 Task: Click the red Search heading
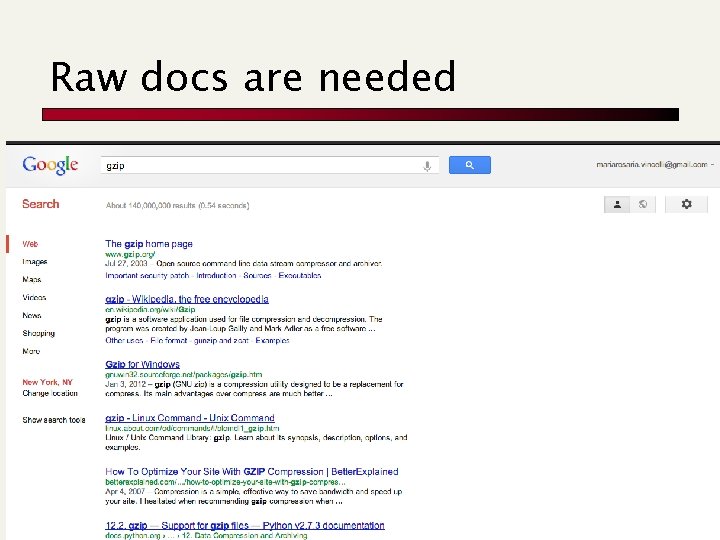(40, 204)
